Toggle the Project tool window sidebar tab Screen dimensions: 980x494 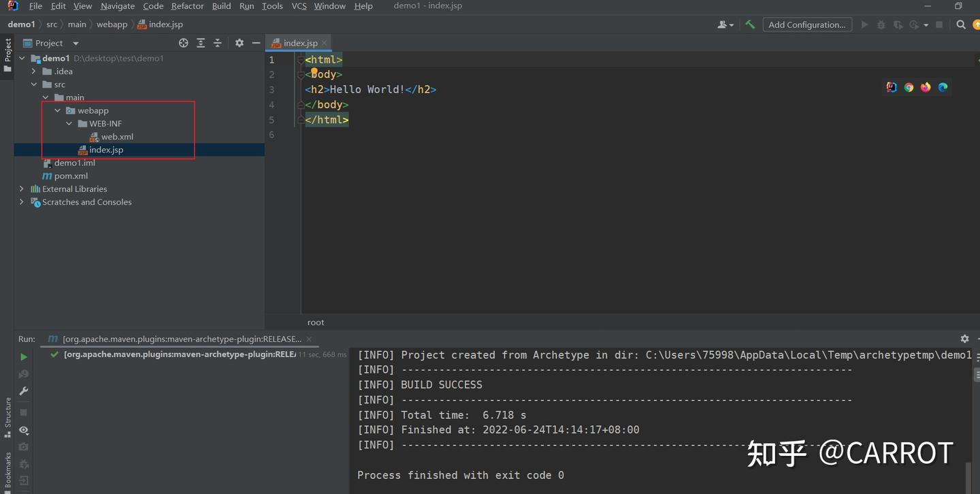(7, 55)
